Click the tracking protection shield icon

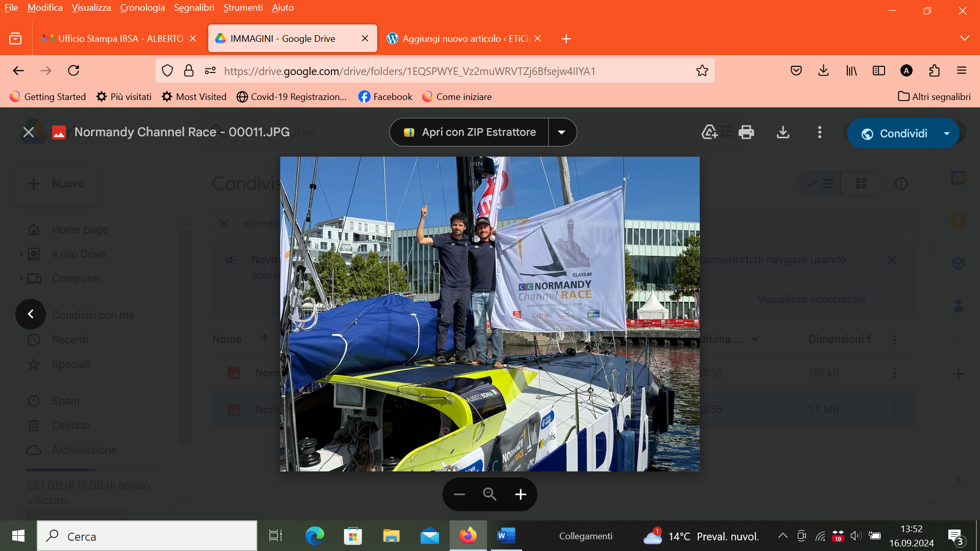(167, 70)
